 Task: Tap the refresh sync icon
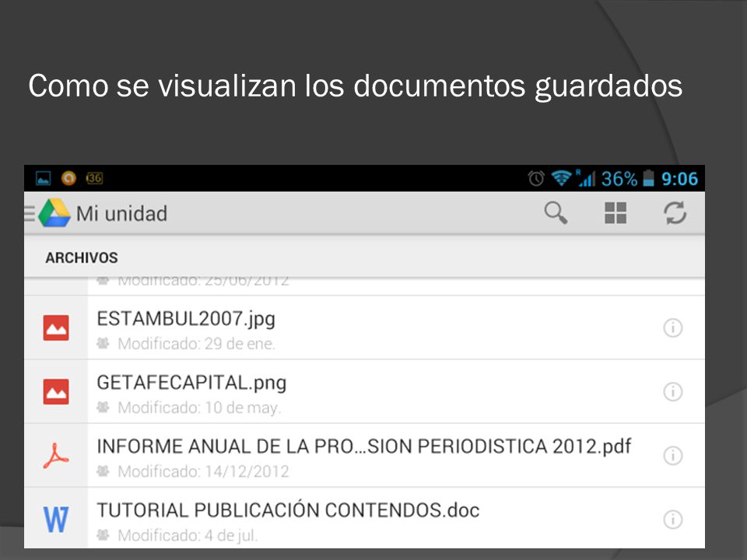tap(675, 213)
